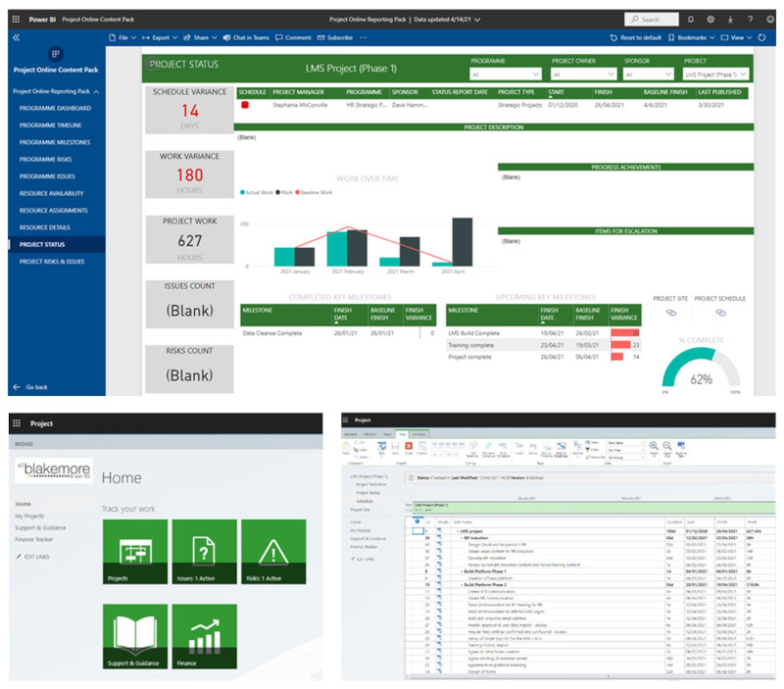The height and width of the screenshot is (689, 784).
Task: Click the red schedule status indicator
Action: pyautogui.click(x=245, y=105)
